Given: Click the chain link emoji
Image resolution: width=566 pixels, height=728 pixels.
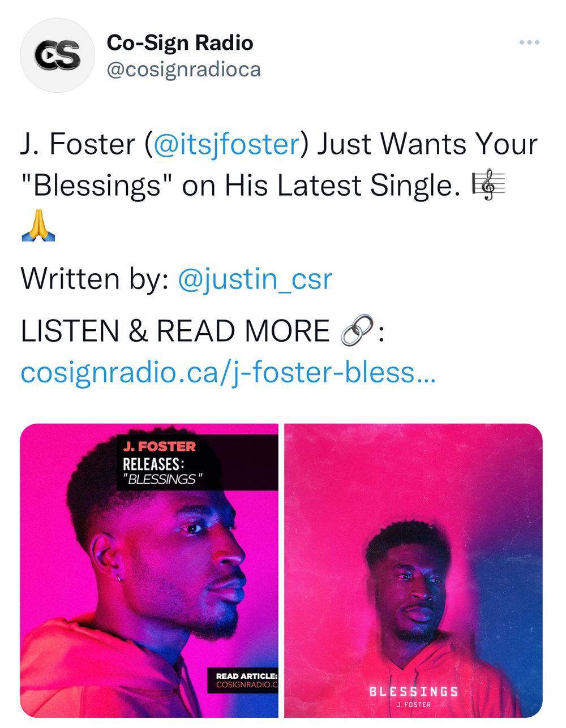Looking at the screenshot, I should 358,331.
